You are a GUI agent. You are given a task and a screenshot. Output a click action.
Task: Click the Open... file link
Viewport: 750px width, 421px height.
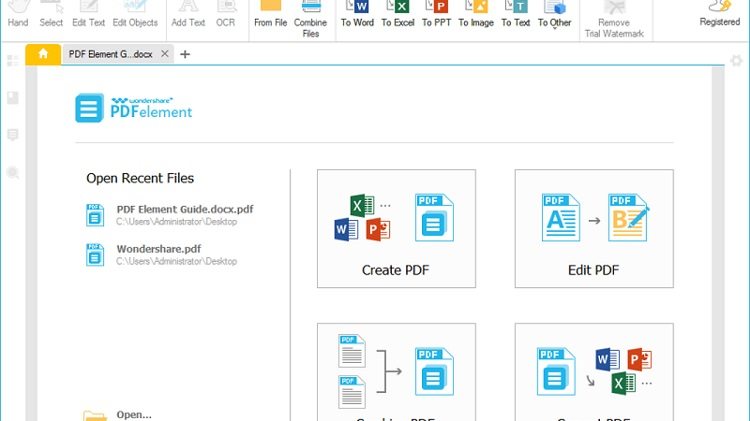point(134,414)
